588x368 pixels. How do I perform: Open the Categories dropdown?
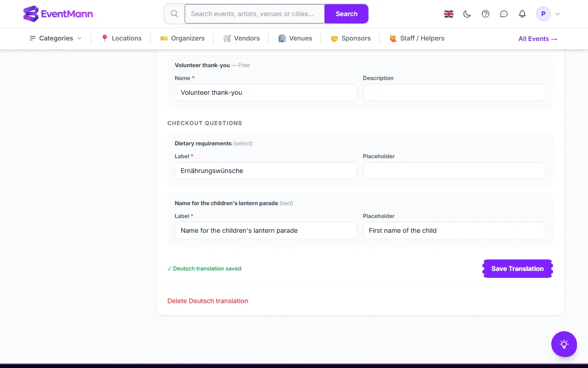point(56,38)
